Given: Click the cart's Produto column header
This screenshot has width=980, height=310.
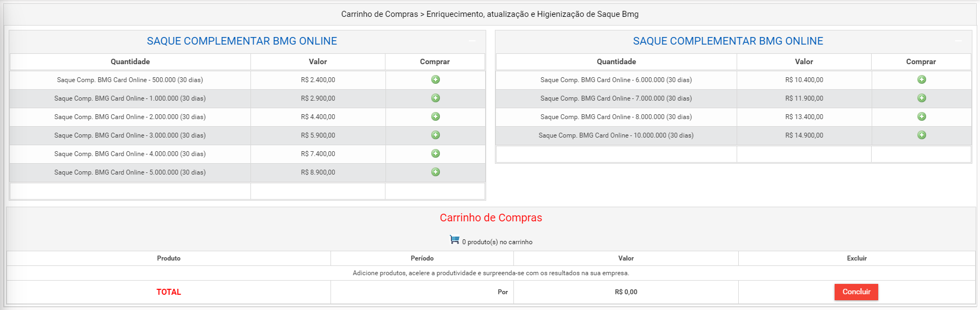Looking at the screenshot, I should tap(169, 258).
